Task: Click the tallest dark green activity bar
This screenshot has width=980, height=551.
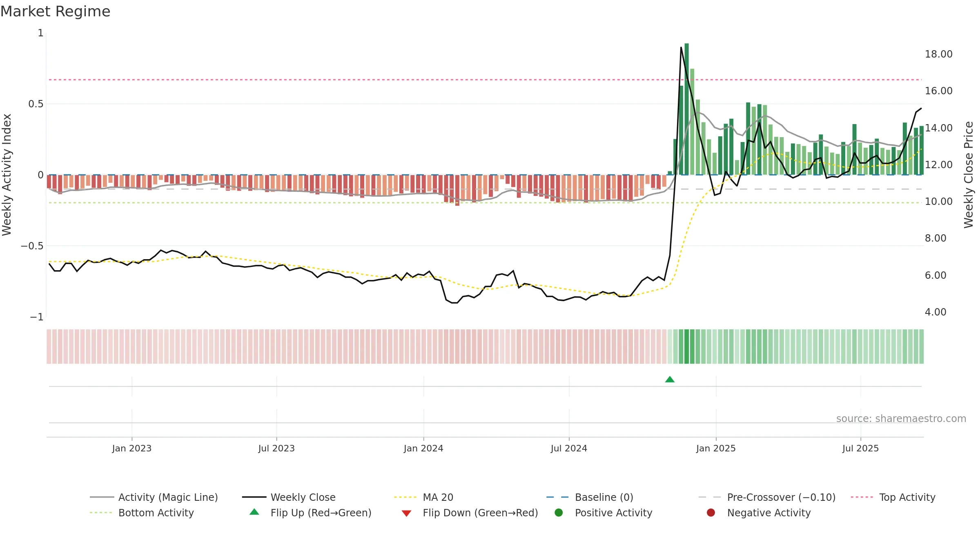Action: 687,109
